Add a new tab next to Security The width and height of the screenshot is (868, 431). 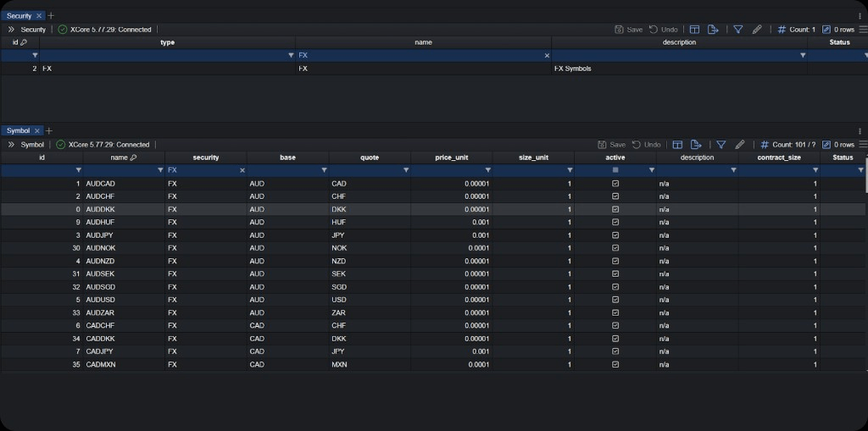pyautogui.click(x=51, y=16)
